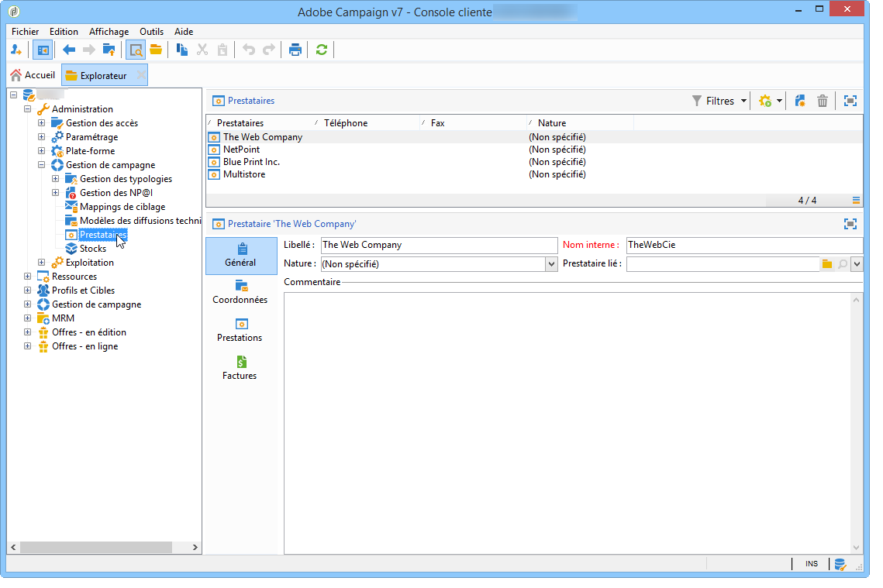Click the Libellé input field

click(x=440, y=246)
